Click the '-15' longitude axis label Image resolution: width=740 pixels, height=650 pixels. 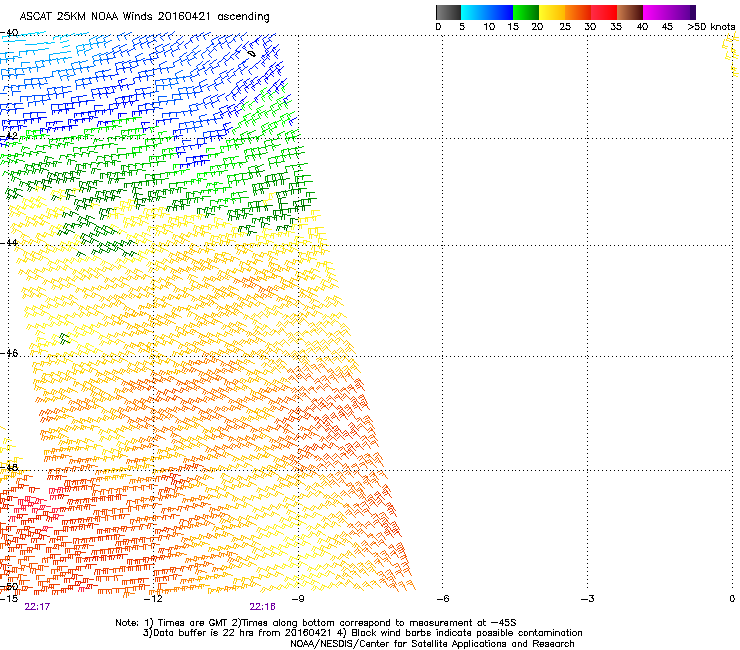tap(9, 599)
